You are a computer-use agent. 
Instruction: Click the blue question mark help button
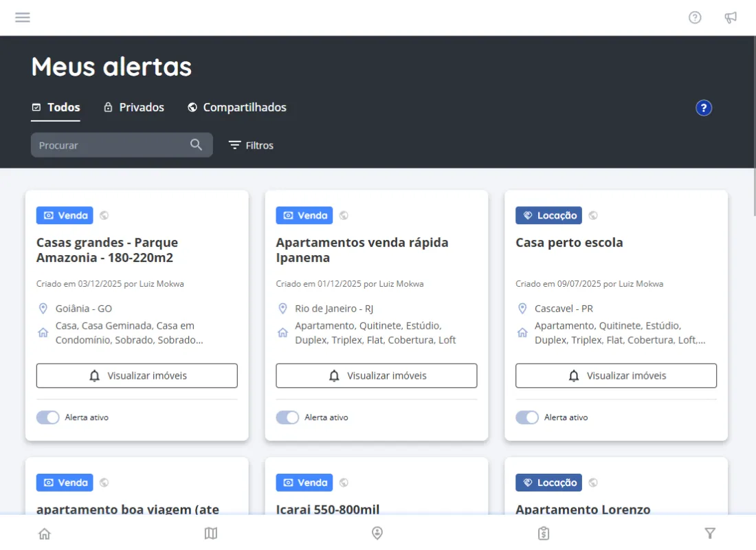(704, 108)
